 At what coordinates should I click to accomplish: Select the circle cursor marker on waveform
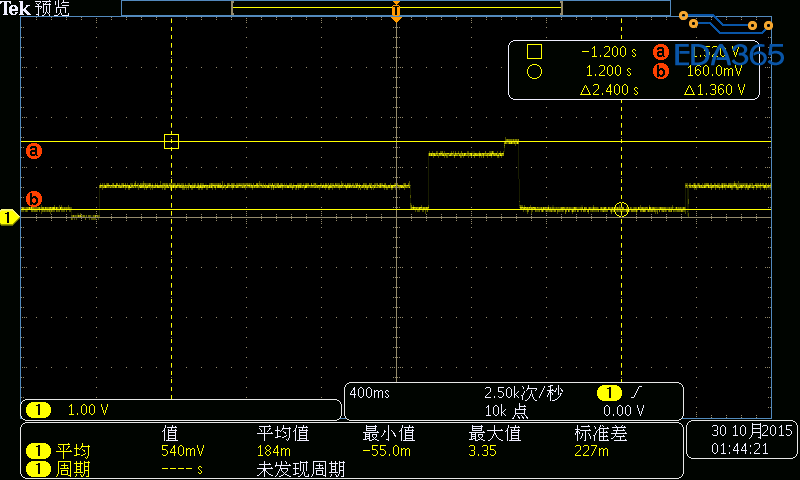coord(621,209)
